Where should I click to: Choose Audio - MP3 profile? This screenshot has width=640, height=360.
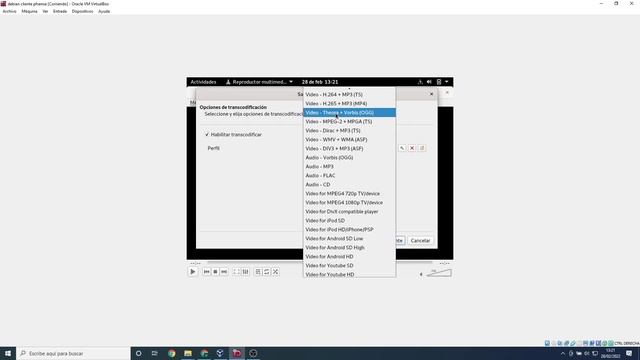pyautogui.click(x=349, y=167)
